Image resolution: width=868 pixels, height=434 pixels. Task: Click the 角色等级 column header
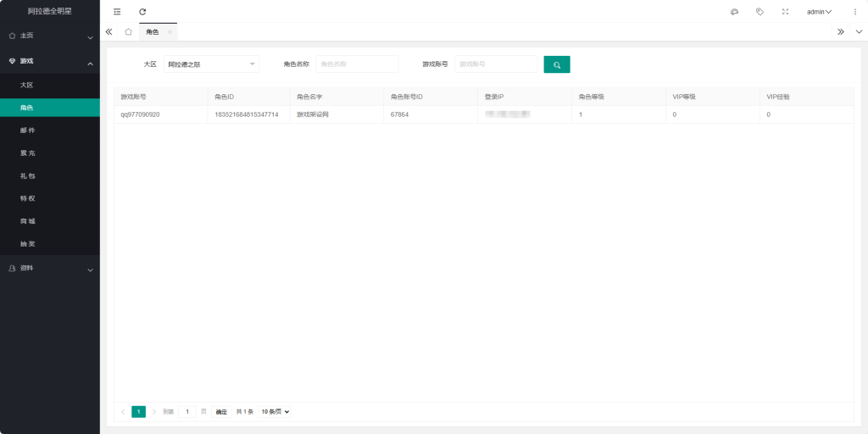618,97
